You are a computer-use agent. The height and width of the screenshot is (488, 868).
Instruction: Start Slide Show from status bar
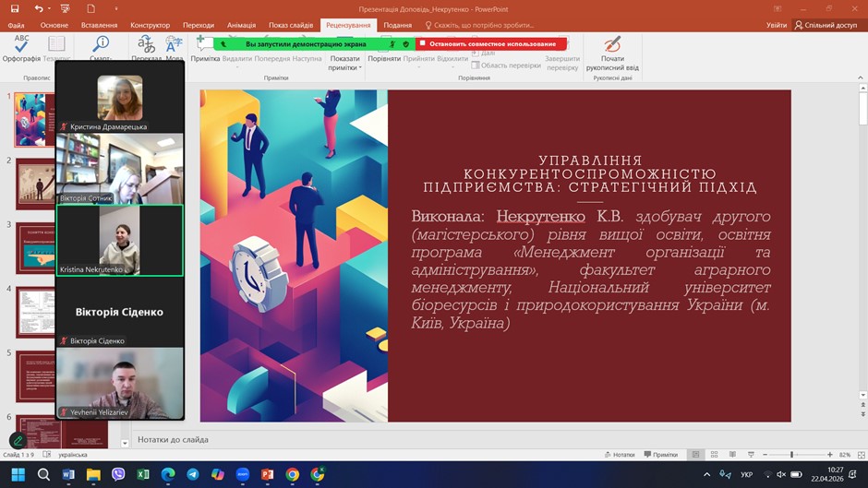pos(751,454)
